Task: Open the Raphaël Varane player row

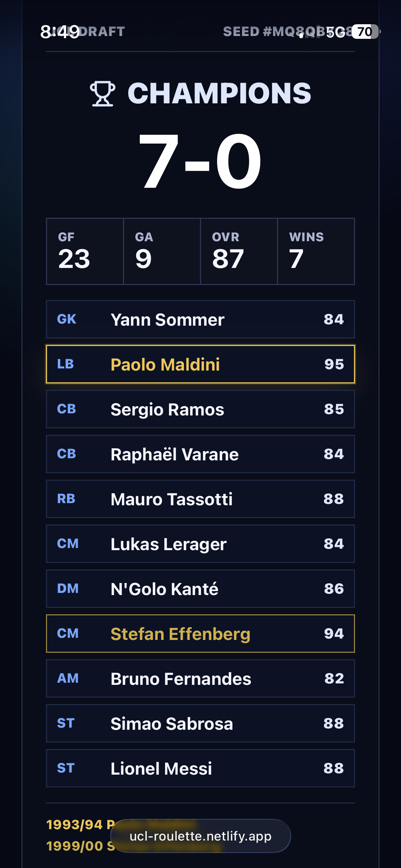Action: [200, 454]
